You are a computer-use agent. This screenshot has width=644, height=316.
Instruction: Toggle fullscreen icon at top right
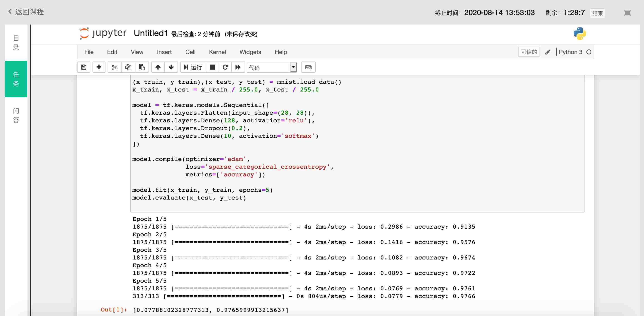coord(627,13)
